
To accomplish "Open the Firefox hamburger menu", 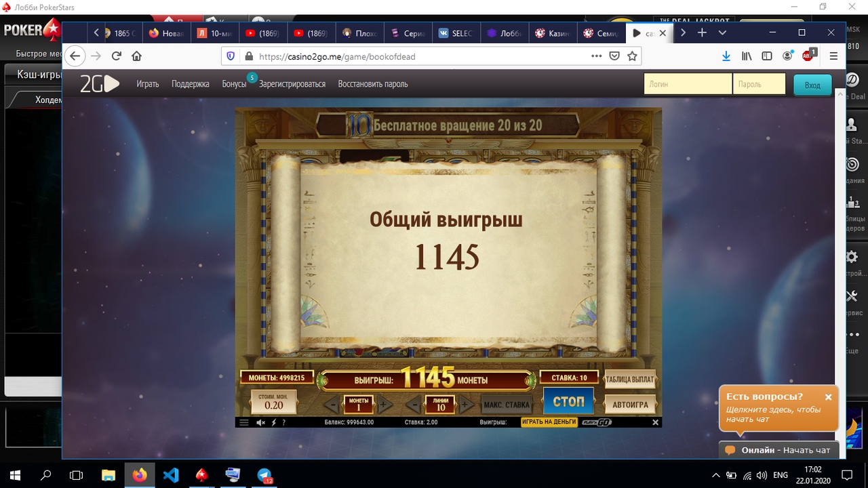I will click(x=834, y=56).
